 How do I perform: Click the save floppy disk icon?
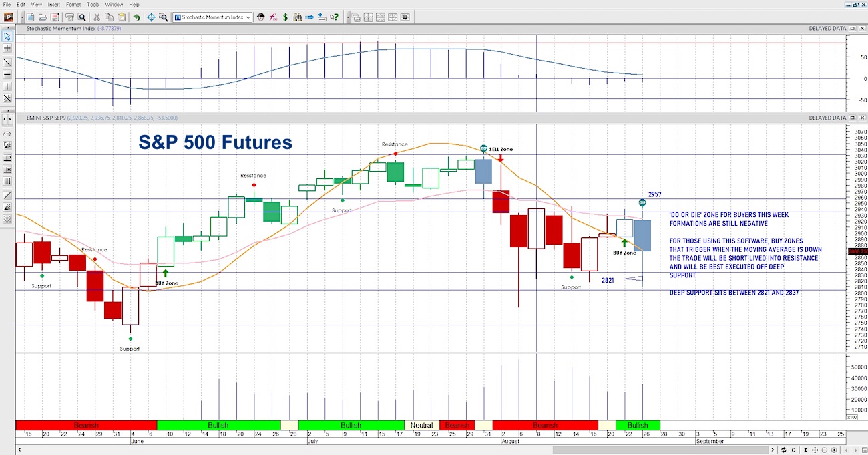(x=55, y=17)
